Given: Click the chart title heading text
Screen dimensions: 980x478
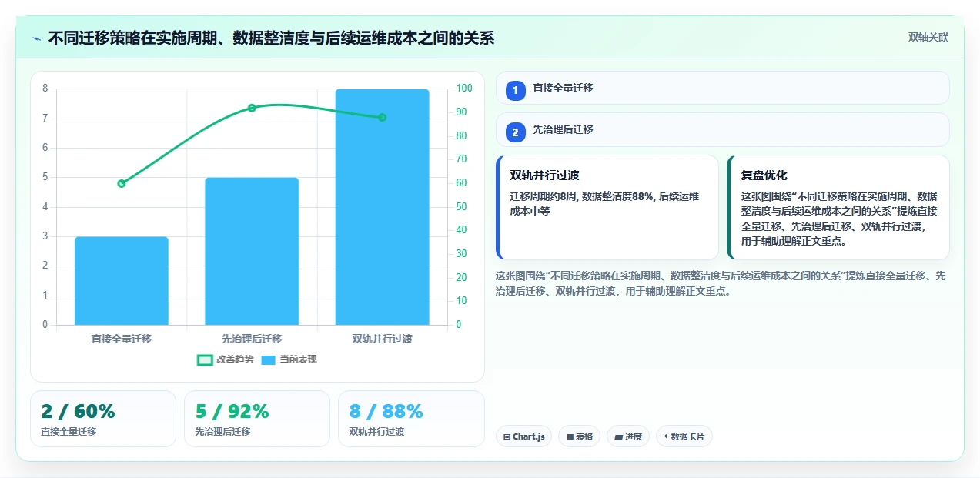Looking at the screenshot, I should tap(271, 38).
